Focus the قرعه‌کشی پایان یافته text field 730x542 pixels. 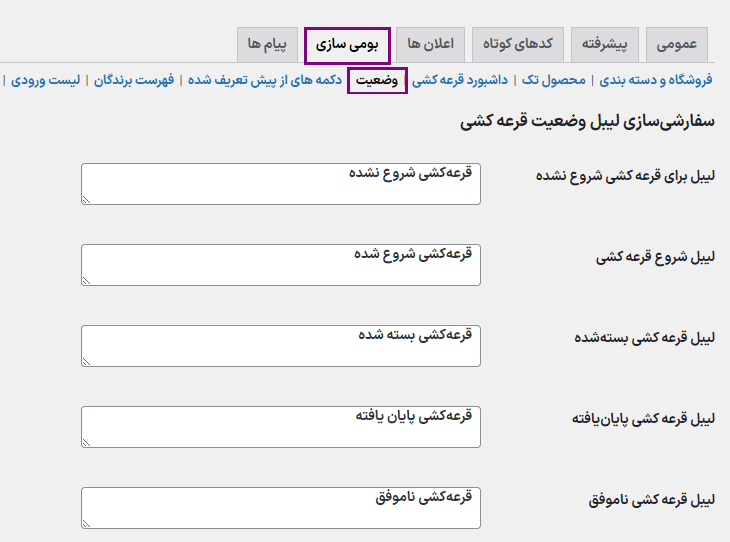(x=280, y=427)
